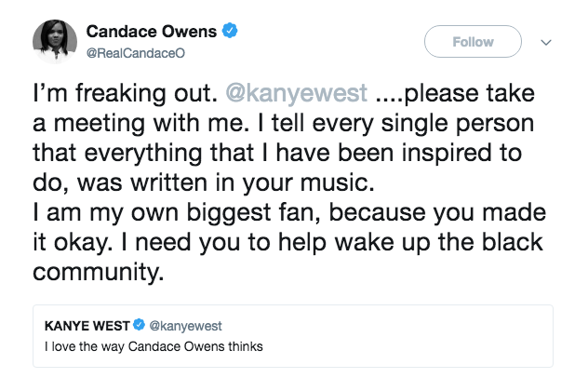588x378 pixels.
Task: Click the KANYE WEST name in the quoted tweet
Action: (88, 326)
